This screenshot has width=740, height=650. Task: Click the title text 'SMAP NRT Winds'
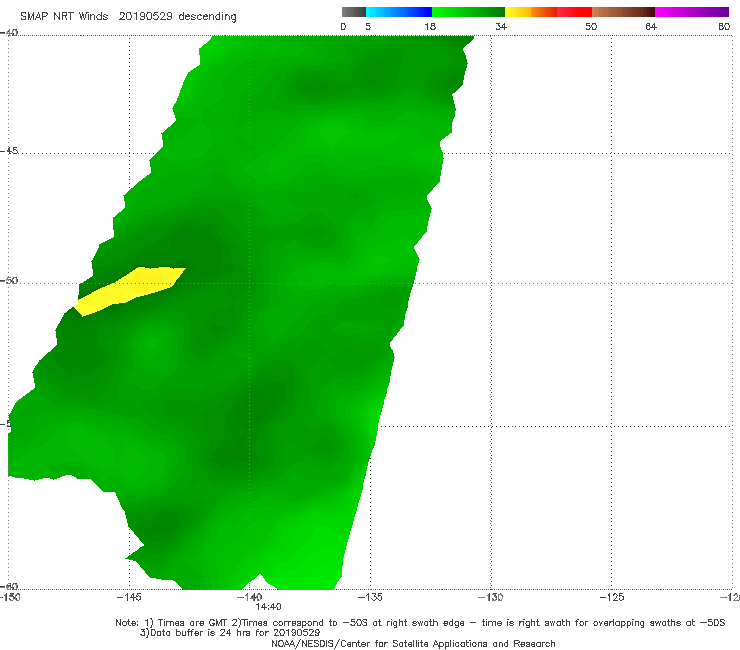64,17
